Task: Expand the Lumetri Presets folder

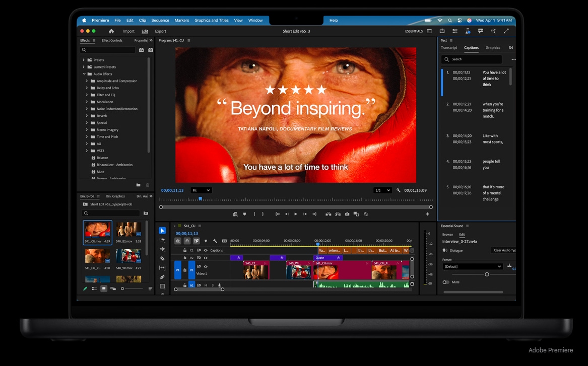Action: pyautogui.click(x=84, y=66)
